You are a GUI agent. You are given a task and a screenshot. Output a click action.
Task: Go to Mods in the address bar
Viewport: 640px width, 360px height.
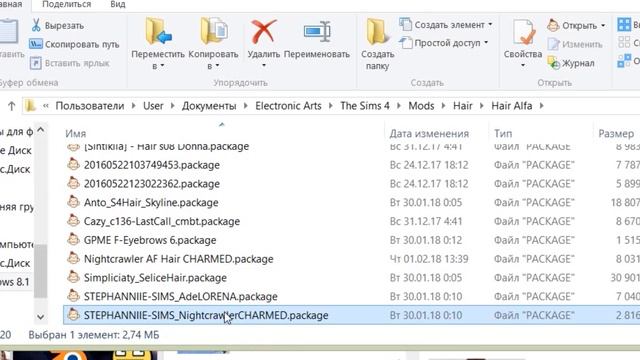pos(421,106)
